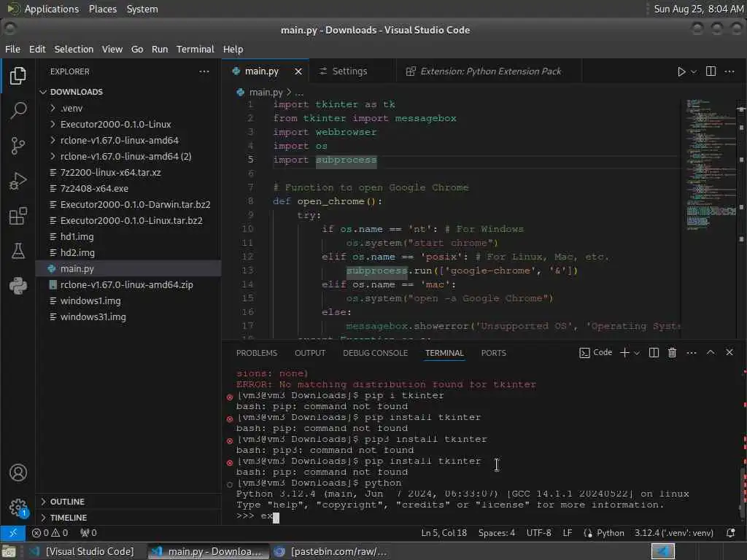Open notifications bell in status bar
Viewport: 747px width, 560px height.
click(x=730, y=533)
